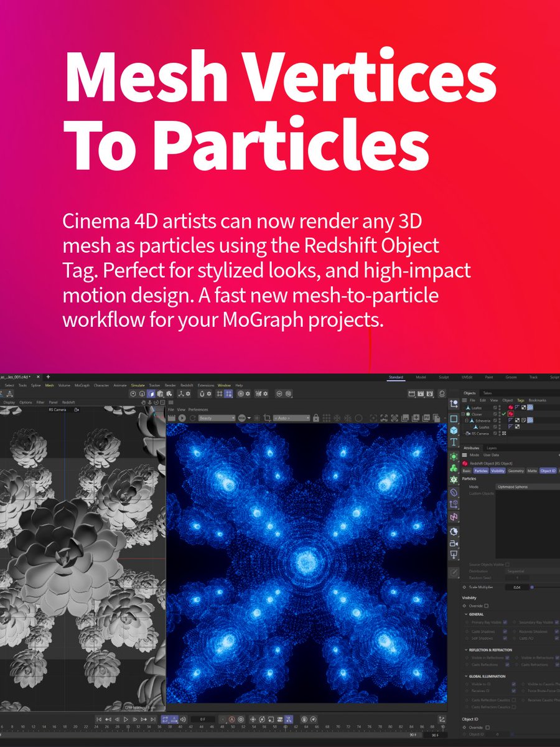The height and width of the screenshot is (747, 560).
Task: Open the Particles tab of RS Object
Action: coord(481,471)
